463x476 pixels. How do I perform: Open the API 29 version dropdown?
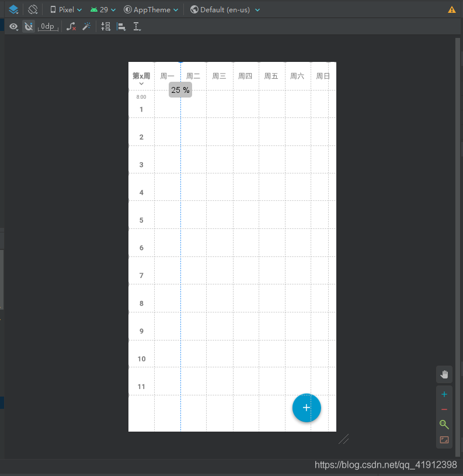103,10
